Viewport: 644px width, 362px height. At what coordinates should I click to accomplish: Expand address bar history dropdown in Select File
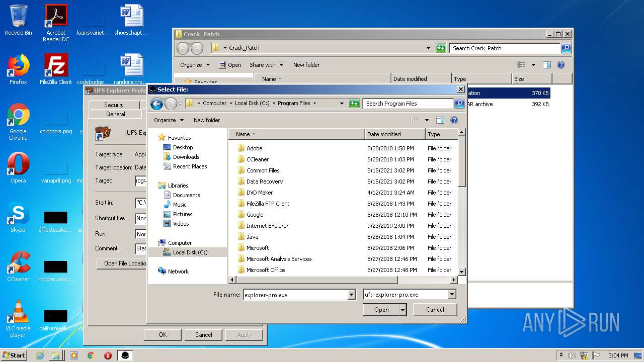click(342, 104)
